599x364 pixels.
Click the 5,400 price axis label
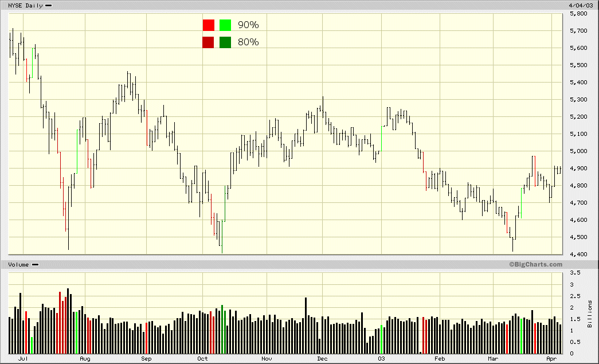(x=578, y=83)
